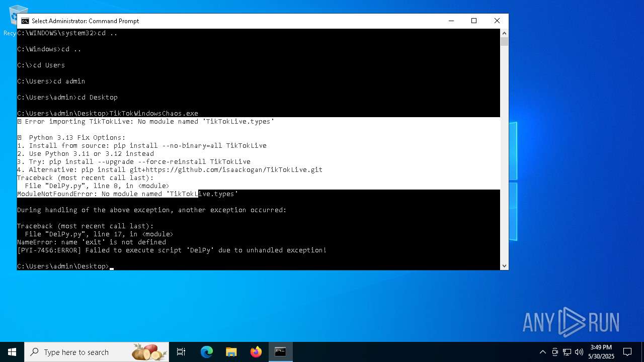Maximize the Command Prompt window
Viewport: 644px width, 362px height.
473,21
